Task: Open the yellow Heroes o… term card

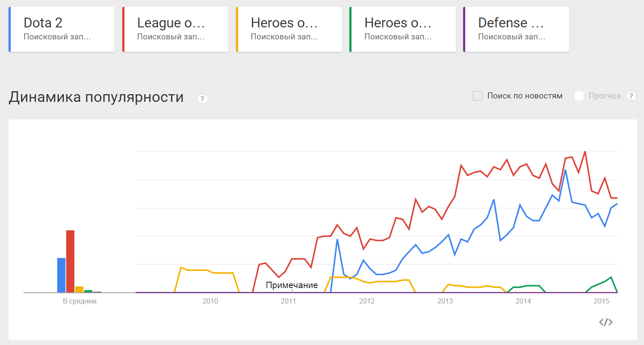Action: click(289, 29)
